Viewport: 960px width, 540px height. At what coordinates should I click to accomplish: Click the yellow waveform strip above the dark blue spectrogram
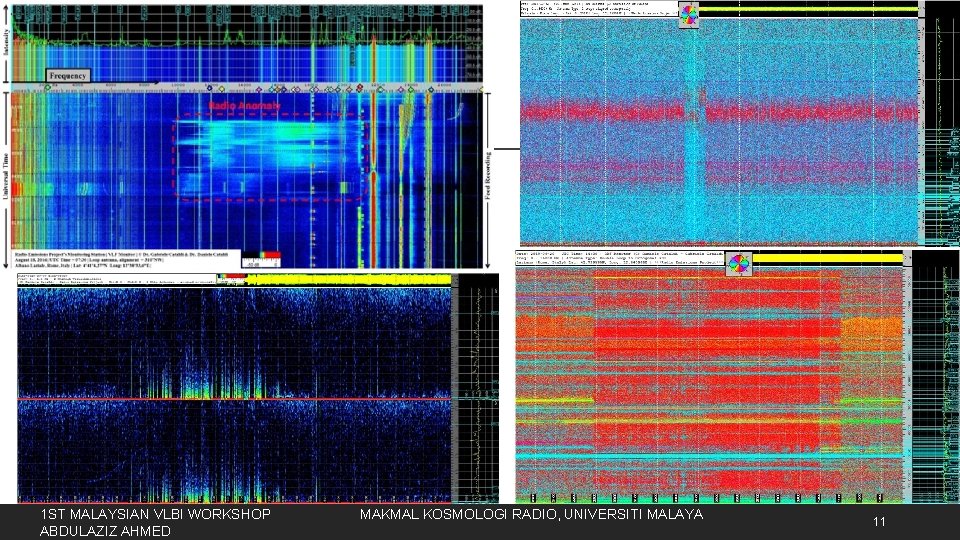click(349, 280)
